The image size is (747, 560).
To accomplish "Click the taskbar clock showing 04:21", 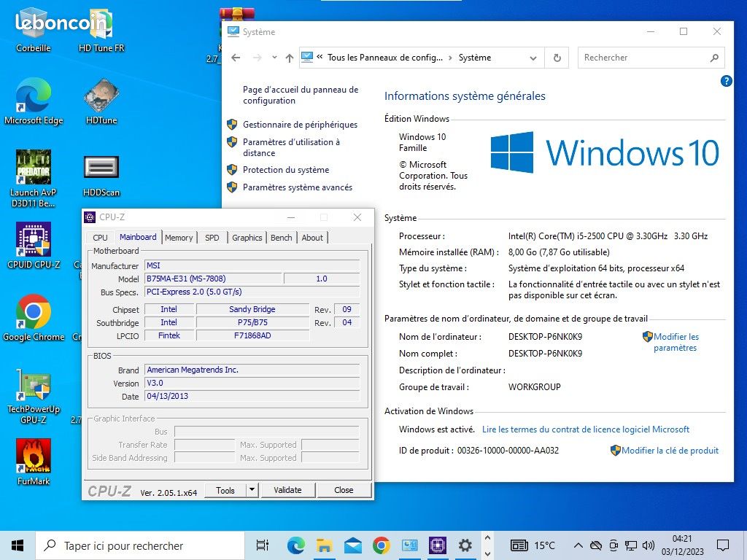I will (x=682, y=545).
